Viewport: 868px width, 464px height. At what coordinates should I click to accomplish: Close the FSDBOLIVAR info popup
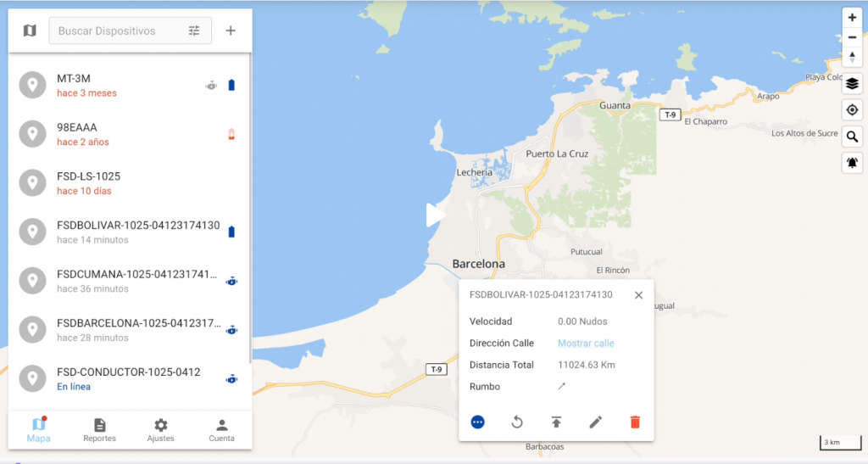pyautogui.click(x=638, y=295)
